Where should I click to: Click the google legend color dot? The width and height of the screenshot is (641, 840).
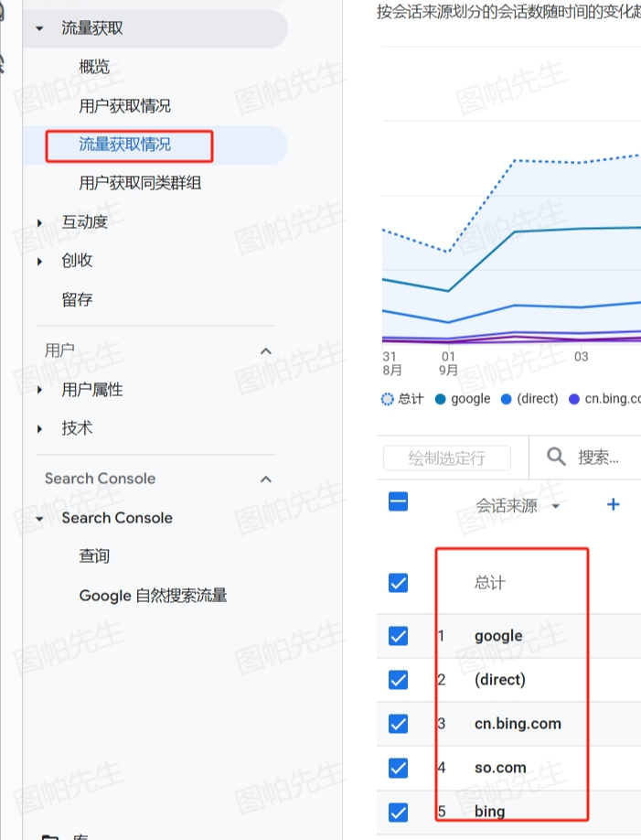click(x=440, y=399)
